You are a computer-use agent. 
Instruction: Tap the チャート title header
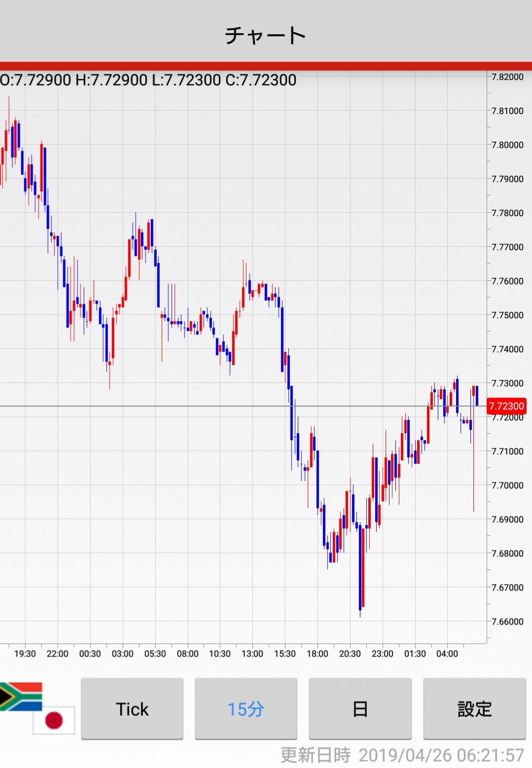266,36
